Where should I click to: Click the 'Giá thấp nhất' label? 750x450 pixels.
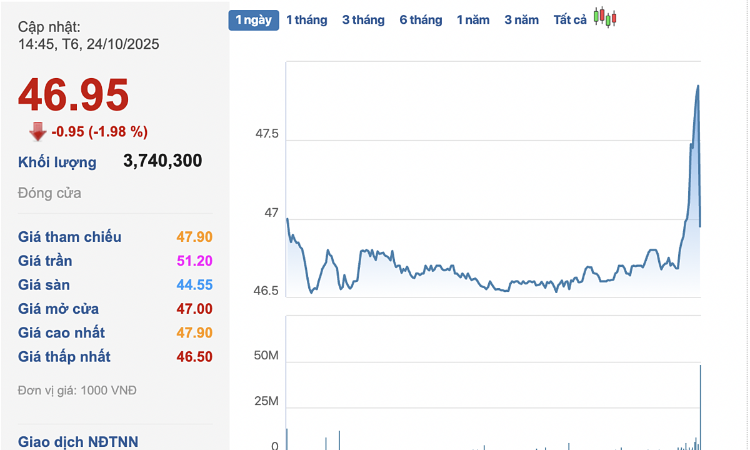pos(64,356)
